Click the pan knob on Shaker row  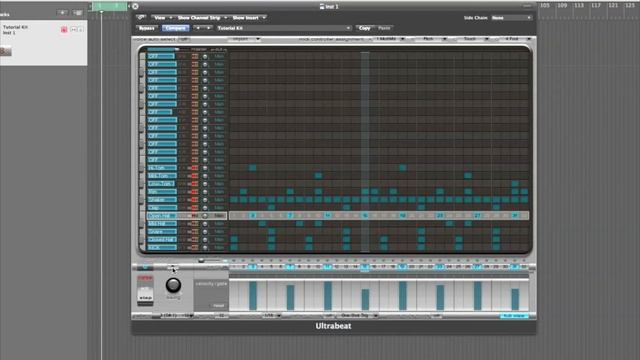pyautogui.click(x=205, y=200)
